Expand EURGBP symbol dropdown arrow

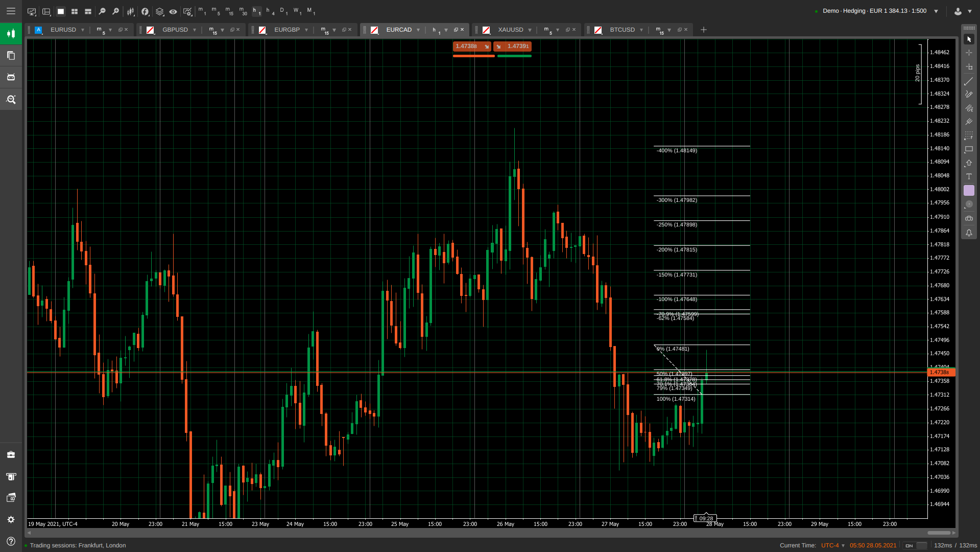point(306,30)
